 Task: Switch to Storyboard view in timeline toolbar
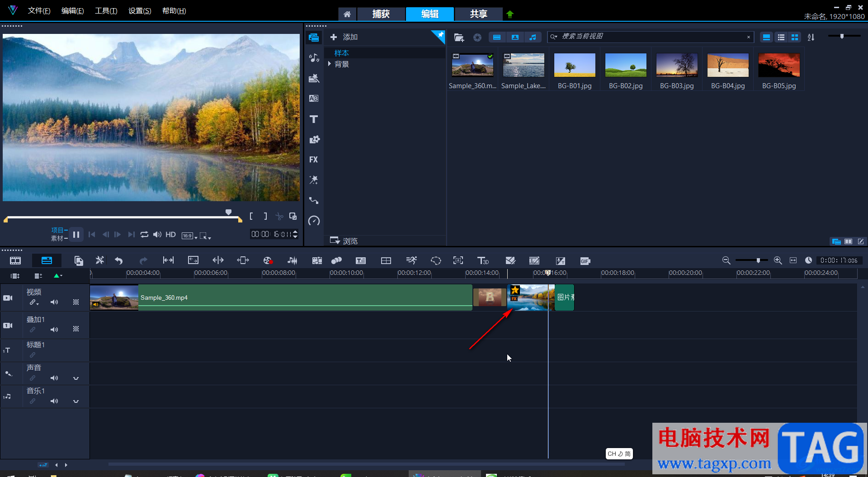pyautogui.click(x=15, y=260)
